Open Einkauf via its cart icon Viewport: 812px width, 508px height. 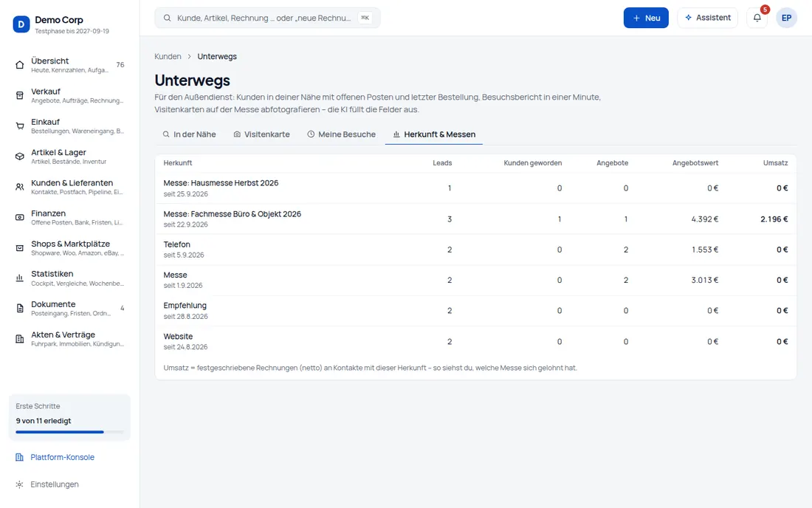point(20,126)
